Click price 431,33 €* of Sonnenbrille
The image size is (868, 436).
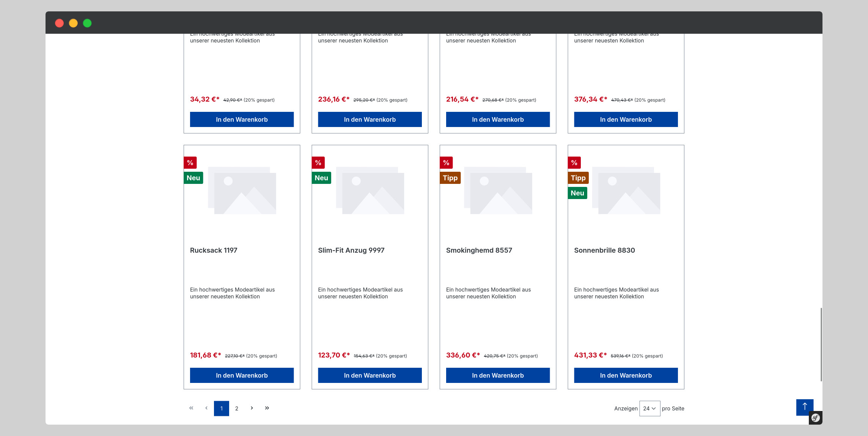coord(590,355)
